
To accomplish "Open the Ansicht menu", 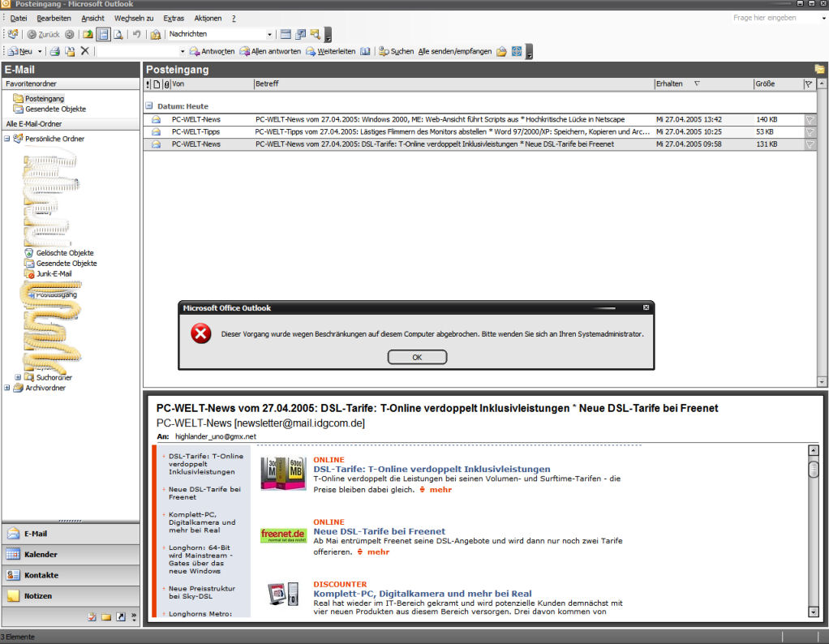I will [92, 18].
